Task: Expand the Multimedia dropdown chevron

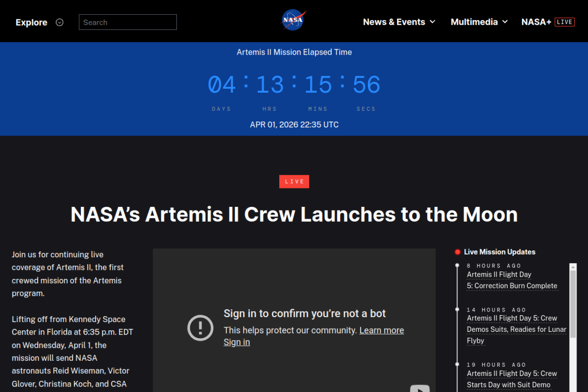Action: 505,22
